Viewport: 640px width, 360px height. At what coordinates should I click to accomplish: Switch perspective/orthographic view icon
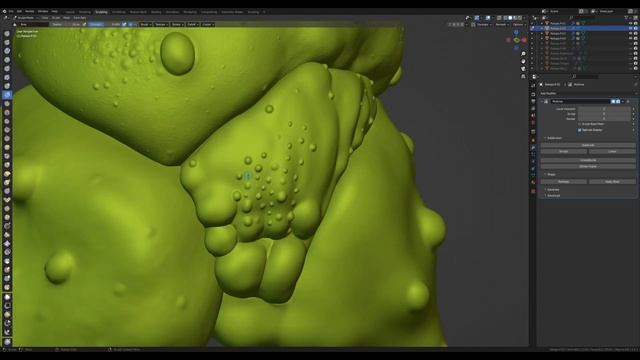coord(523,76)
